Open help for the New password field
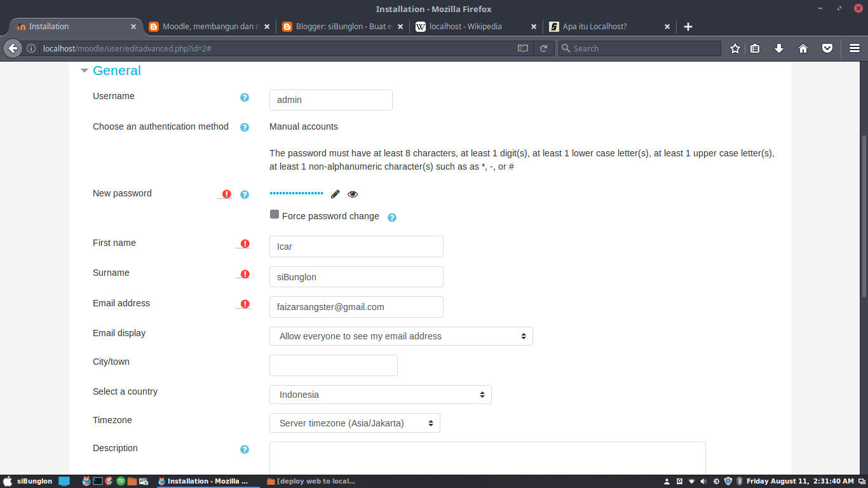This screenshot has width=868, height=488. 245,194
